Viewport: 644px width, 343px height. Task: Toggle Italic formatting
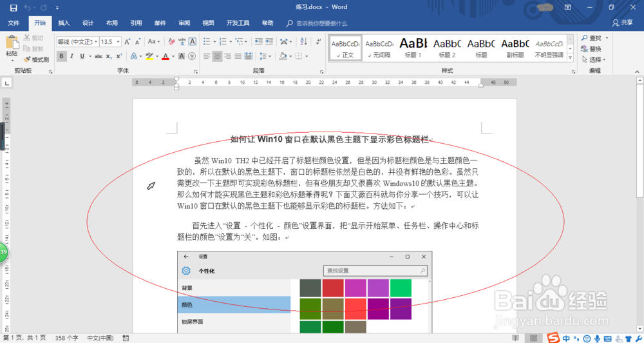point(72,56)
